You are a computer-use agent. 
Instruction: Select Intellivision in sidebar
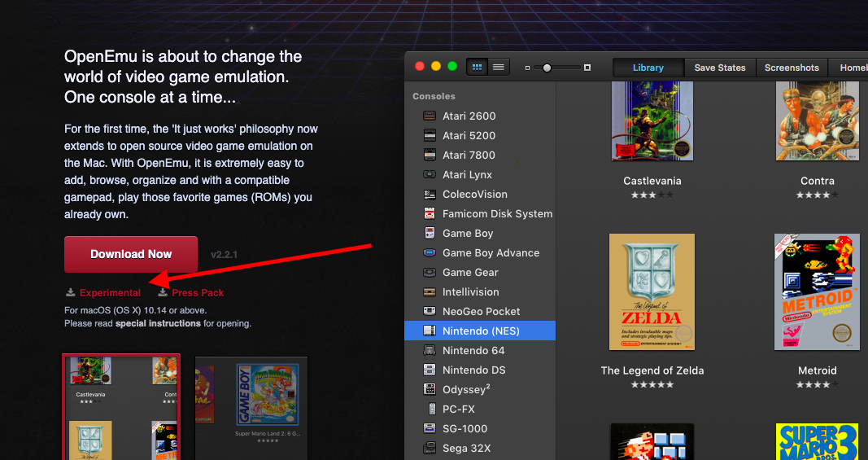[480, 291]
